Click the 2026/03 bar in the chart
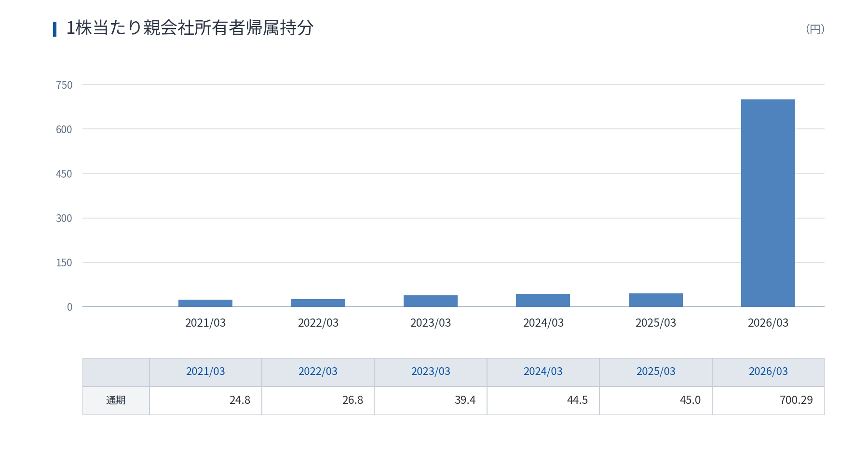Viewport: 868px width, 456px height. (x=768, y=203)
